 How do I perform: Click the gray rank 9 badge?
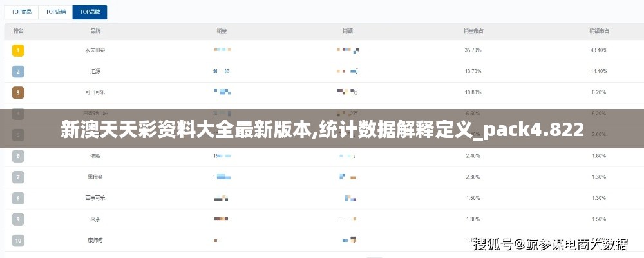point(18,219)
